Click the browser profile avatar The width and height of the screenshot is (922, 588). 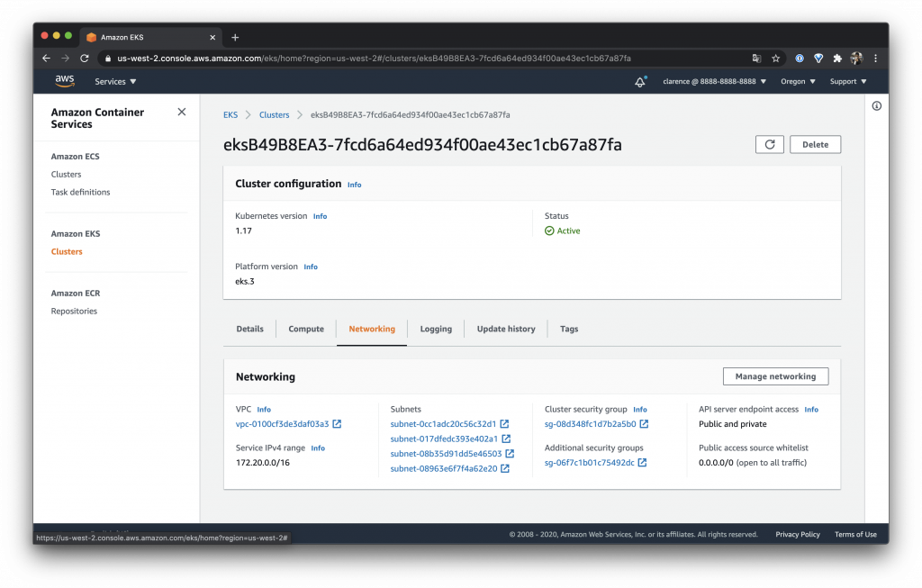857,59
